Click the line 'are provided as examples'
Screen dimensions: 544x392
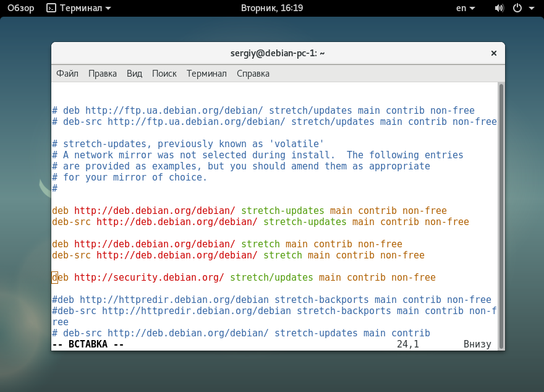point(240,166)
